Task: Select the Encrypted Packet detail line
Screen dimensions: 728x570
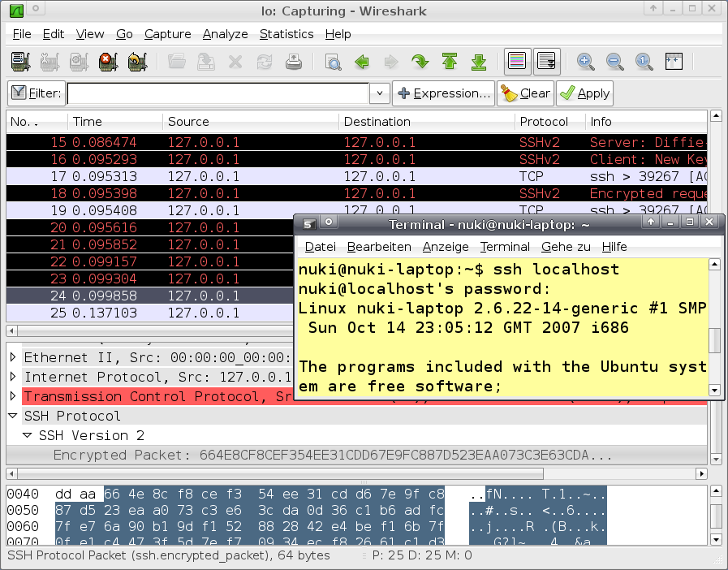Action: [x=356, y=455]
